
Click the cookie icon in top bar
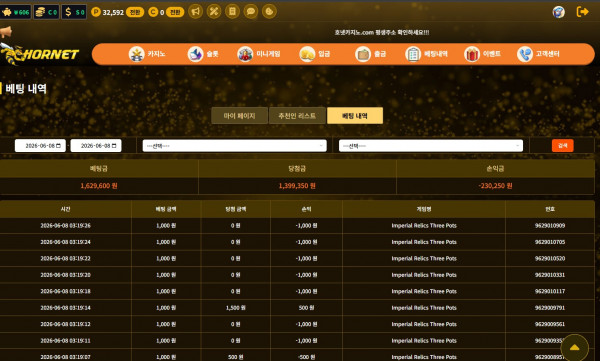pyautogui.click(x=269, y=11)
